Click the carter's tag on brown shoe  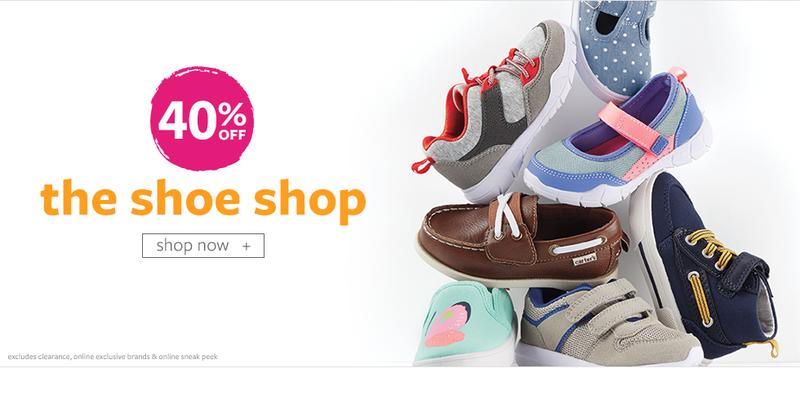585,259
